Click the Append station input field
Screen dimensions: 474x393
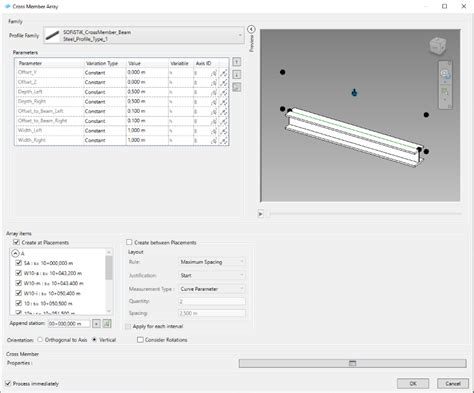point(69,324)
